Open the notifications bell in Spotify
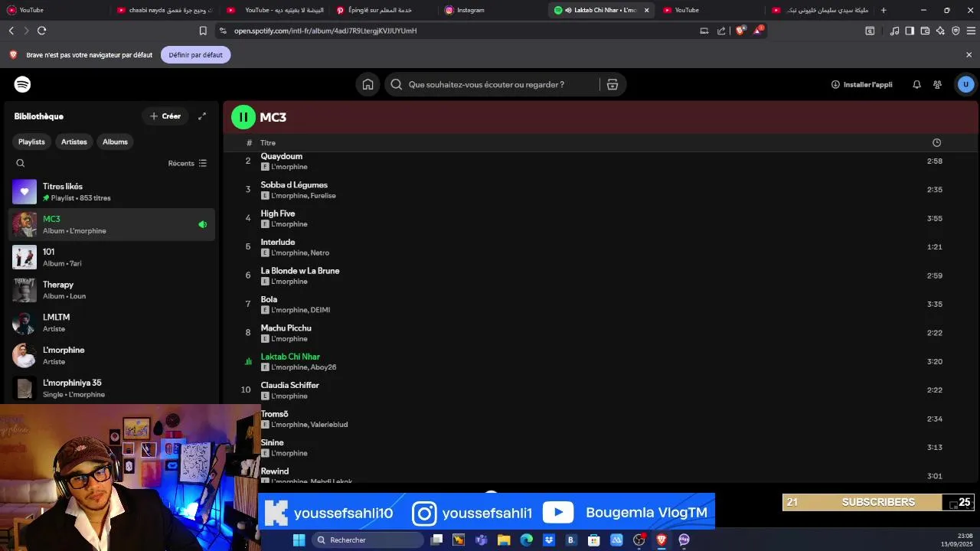 click(x=916, y=84)
